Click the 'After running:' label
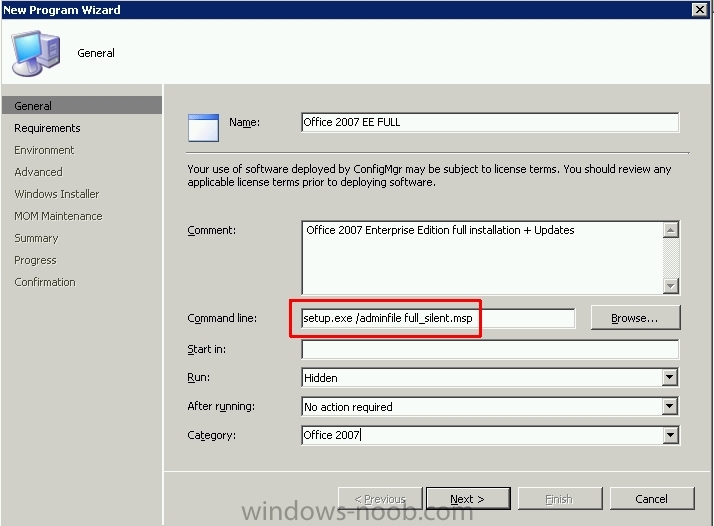This screenshot has height=526, width=714. tap(221, 406)
